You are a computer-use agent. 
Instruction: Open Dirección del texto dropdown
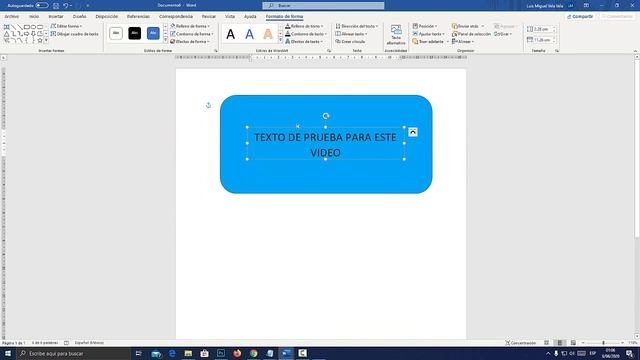pyautogui.click(x=357, y=26)
